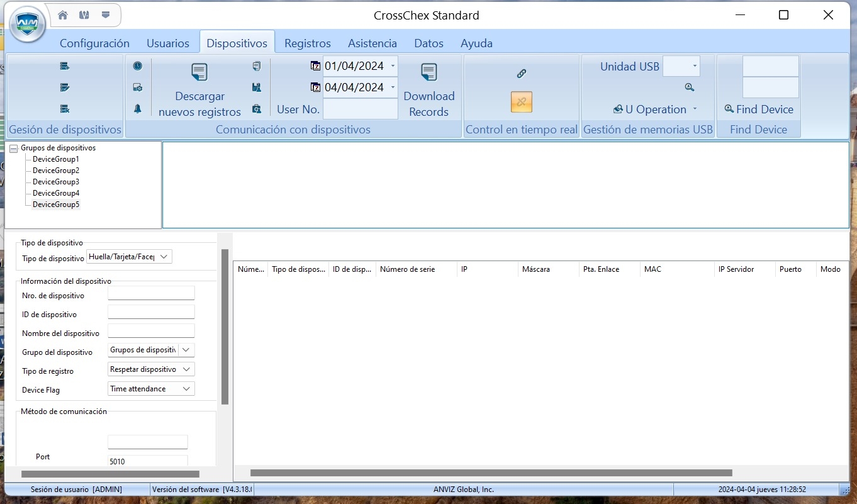Image resolution: width=857 pixels, height=504 pixels.
Task: Click the add device icon in Gestión de dispositivos
Action: 64,66
